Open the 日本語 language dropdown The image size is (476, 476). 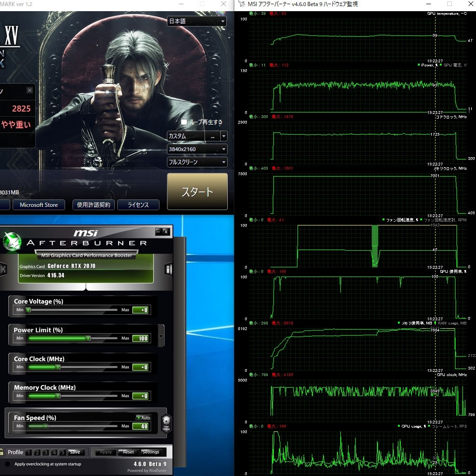pos(197,21)
